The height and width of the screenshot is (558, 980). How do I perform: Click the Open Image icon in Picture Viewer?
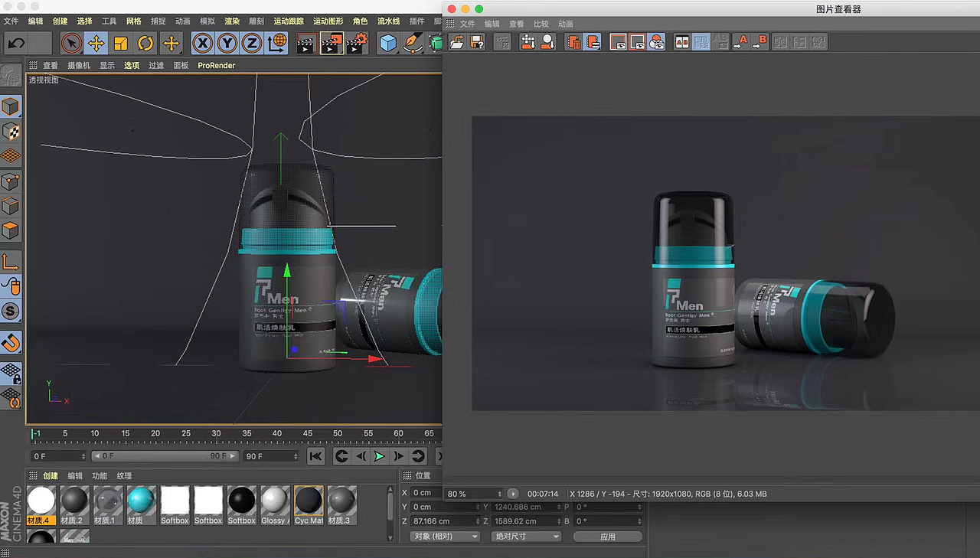456,42
